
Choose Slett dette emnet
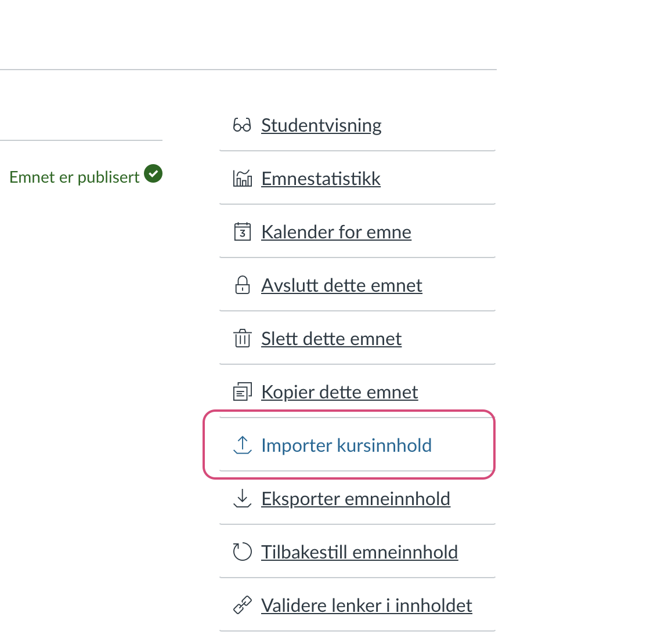(x=331, y=339)
